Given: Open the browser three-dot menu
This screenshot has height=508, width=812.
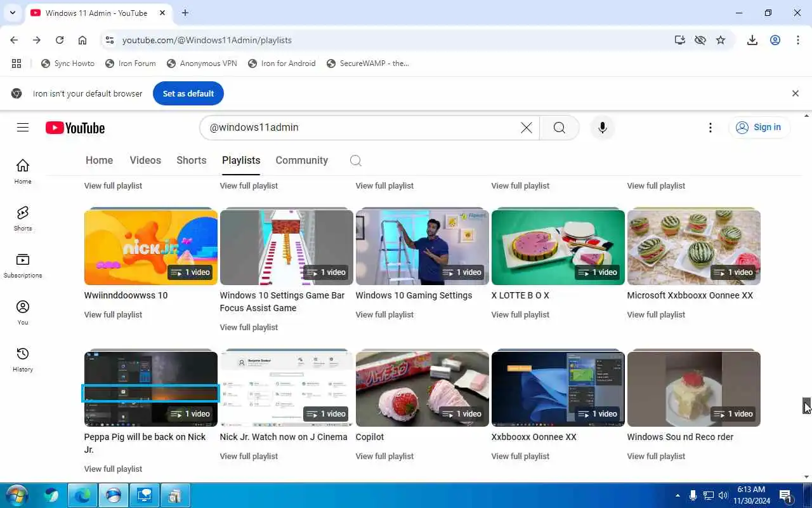Looking at the screenshot, I should [x=798, y=40].
